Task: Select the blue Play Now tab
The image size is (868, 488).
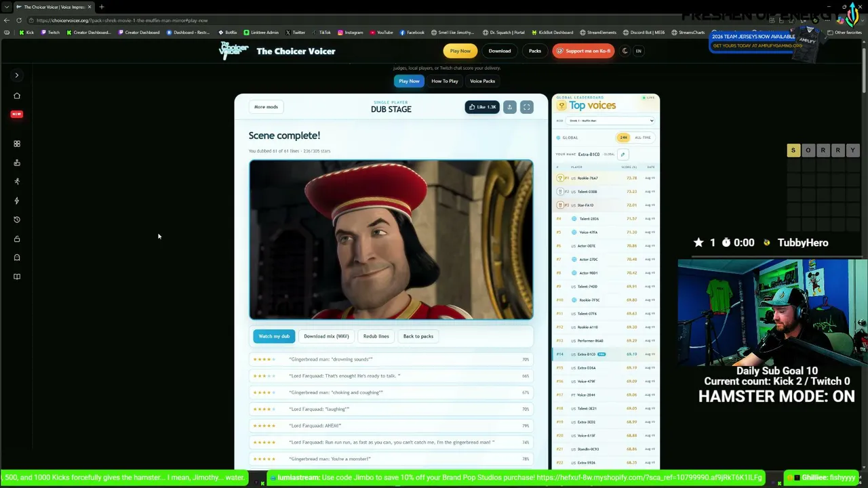Action: 409,81
